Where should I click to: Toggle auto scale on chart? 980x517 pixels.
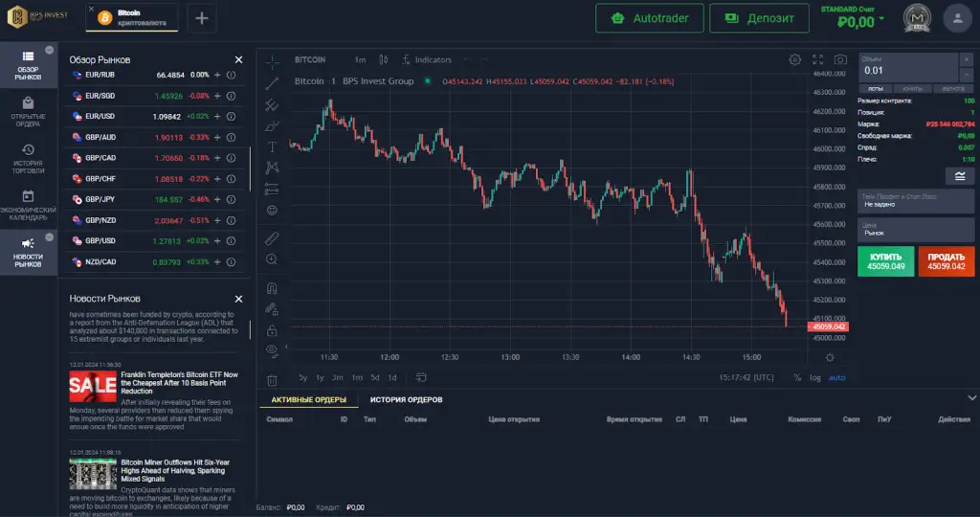tap(836, 377)
